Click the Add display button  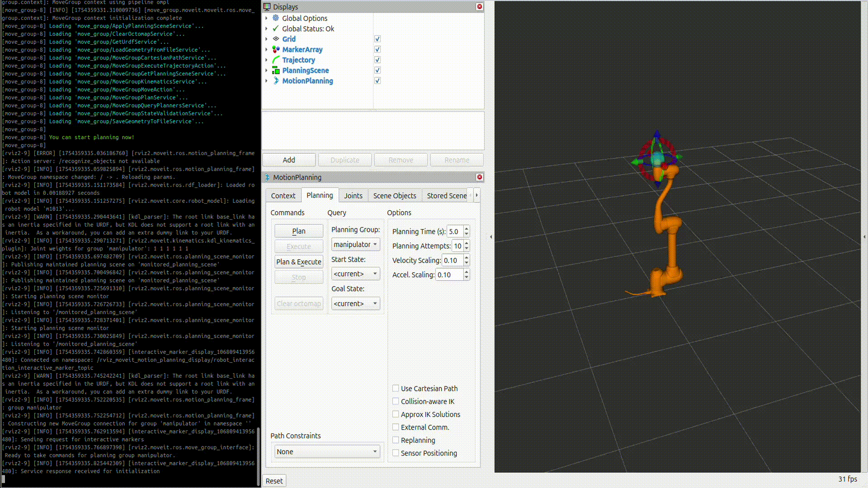(289, 160)
